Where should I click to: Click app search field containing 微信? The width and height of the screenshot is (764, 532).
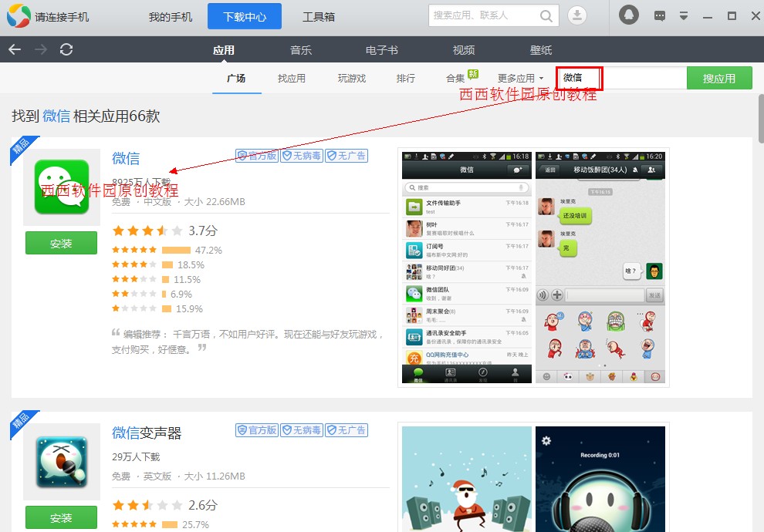622,78
